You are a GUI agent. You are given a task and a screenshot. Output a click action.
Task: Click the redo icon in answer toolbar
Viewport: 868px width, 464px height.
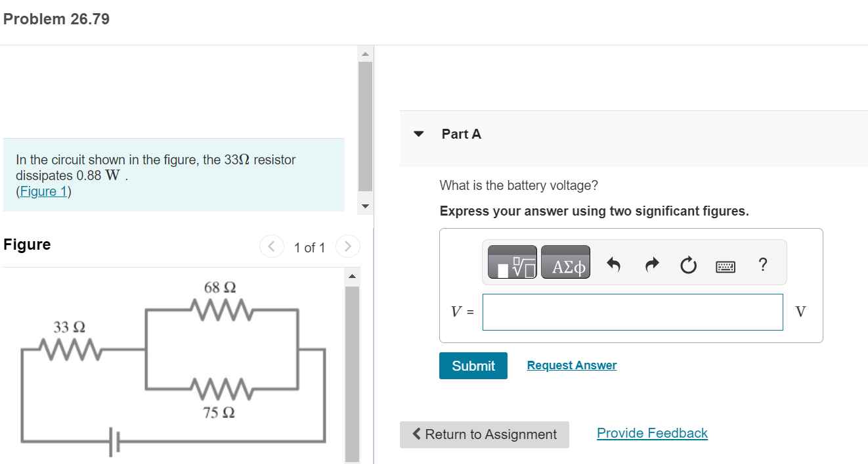(651, 264)
